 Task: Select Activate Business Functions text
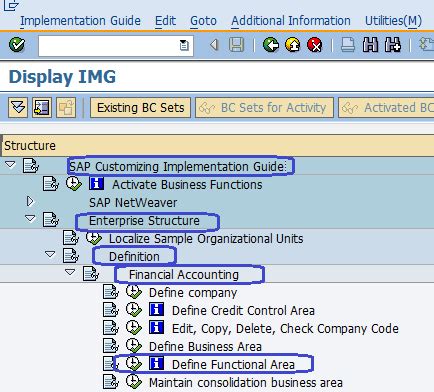(187, 185)
